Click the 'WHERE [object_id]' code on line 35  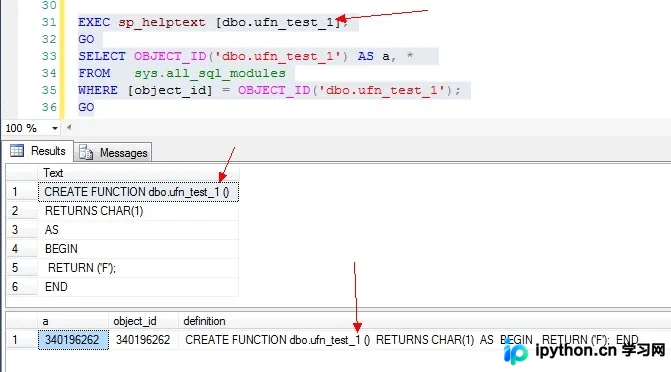point(145,90)
